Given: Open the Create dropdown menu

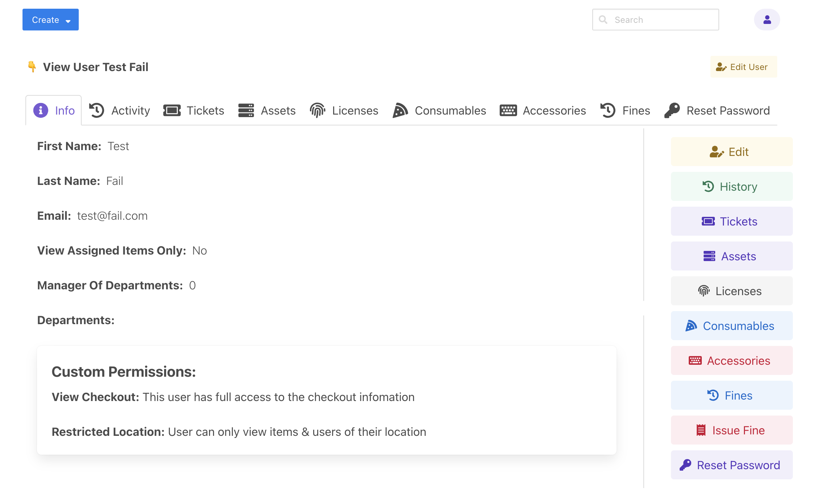Looking at the screenshot, I should tap(50, 20).
